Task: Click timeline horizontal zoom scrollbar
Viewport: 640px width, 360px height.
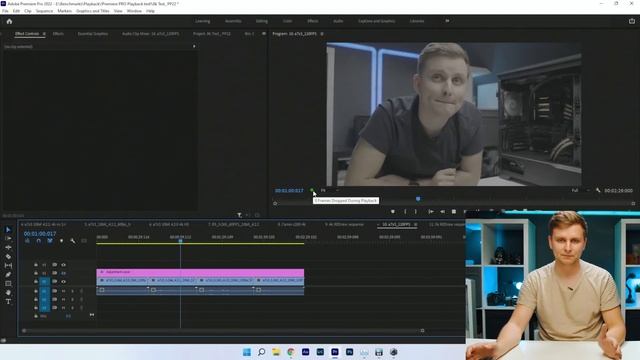Action: pyautogui.click(x=223, y=330)
